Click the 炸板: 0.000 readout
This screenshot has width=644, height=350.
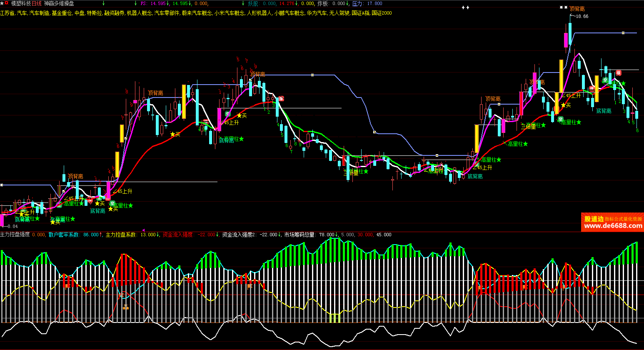pyautogui.click(x=332, y=3)
